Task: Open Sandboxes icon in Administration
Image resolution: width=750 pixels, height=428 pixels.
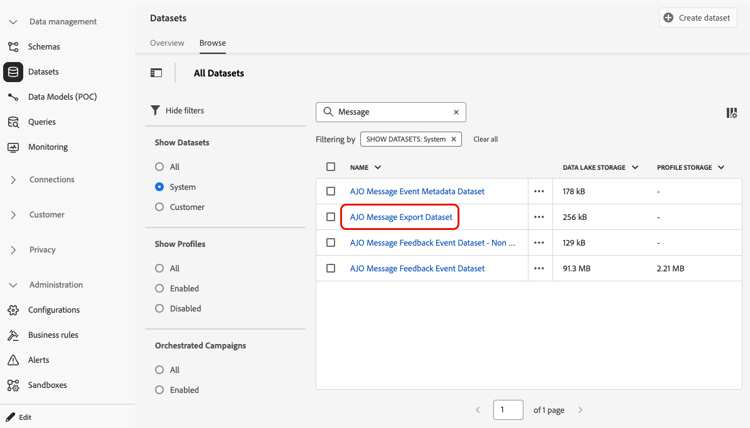Action: pyautogui.click(x=13, y=385)
